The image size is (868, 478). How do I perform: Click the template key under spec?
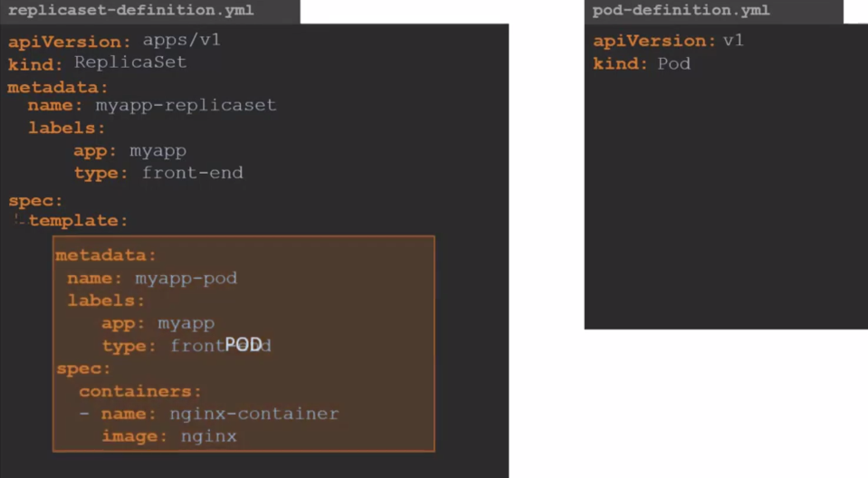[x=78, y=220]
